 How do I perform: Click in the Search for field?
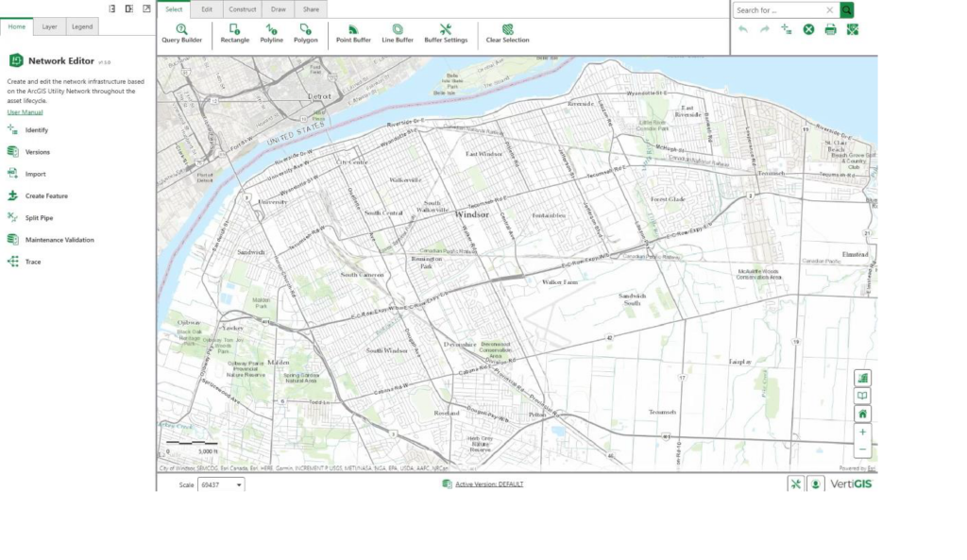click(x=778, y=10)
